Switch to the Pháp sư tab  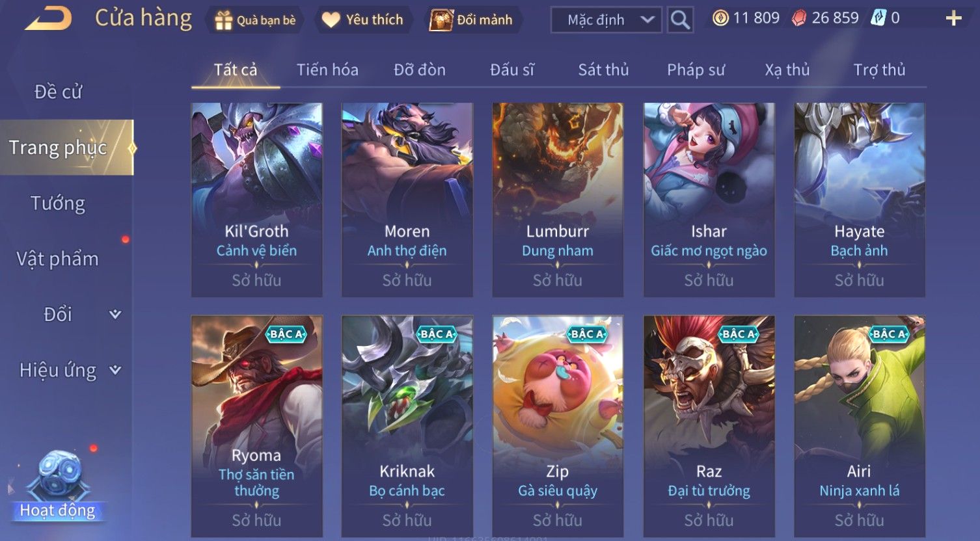696,70
